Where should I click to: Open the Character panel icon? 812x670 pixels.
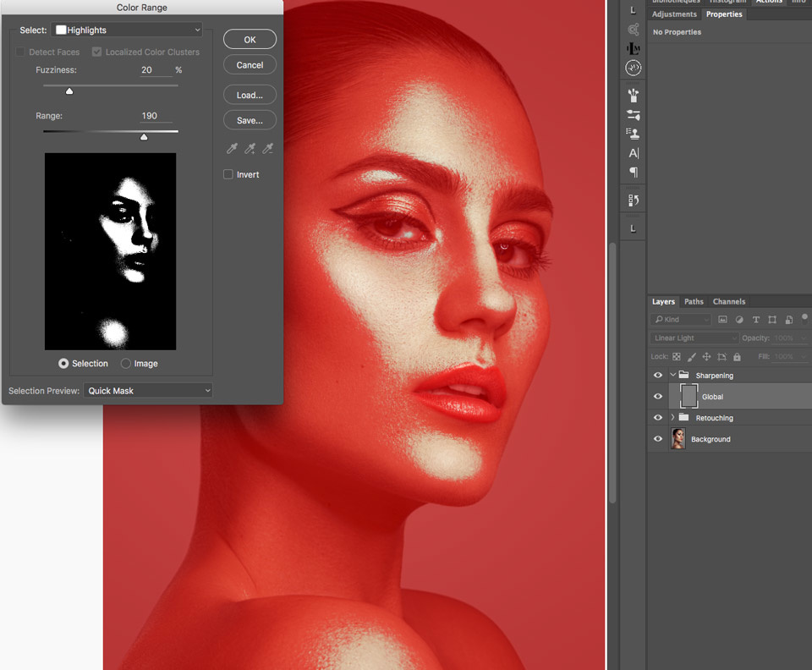(x=634, y=153)
